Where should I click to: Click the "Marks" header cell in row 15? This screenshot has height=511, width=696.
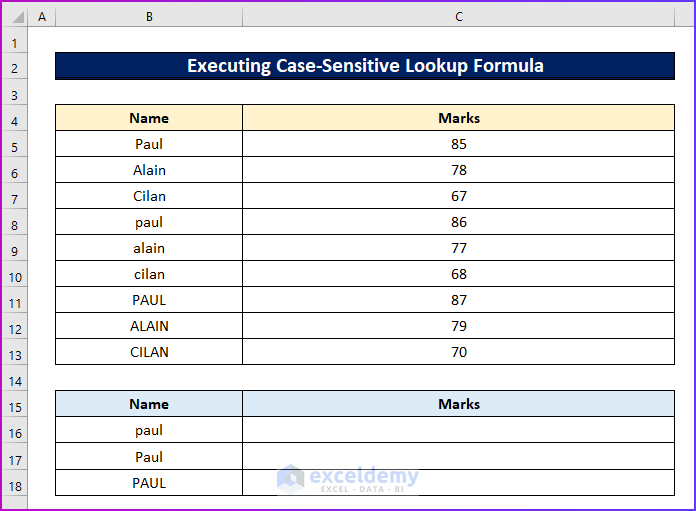459,404
